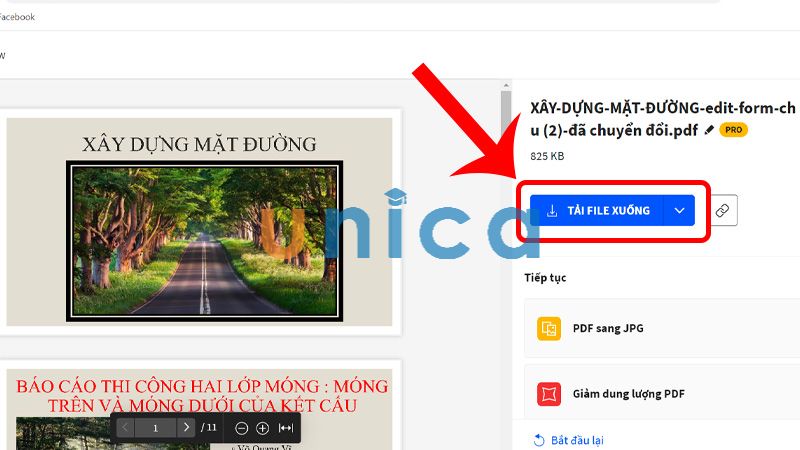This screenshot has width=800, height=450.
Task: Copy the share link icon button
Action: click(x=722, y=211)
